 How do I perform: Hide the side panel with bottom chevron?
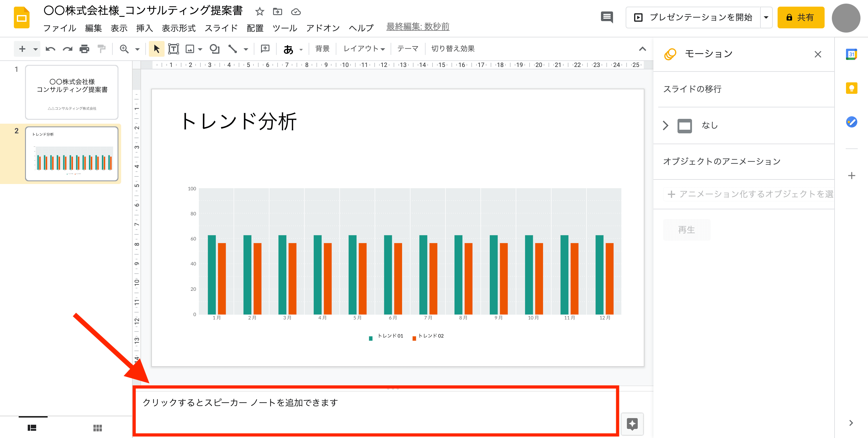tap(851, 423)
